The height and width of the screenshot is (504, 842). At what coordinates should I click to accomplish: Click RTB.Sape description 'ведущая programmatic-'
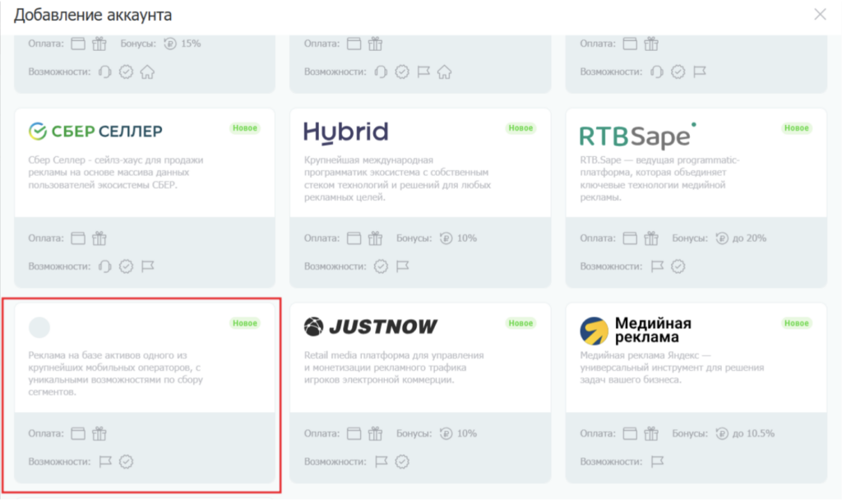[688, 160]
